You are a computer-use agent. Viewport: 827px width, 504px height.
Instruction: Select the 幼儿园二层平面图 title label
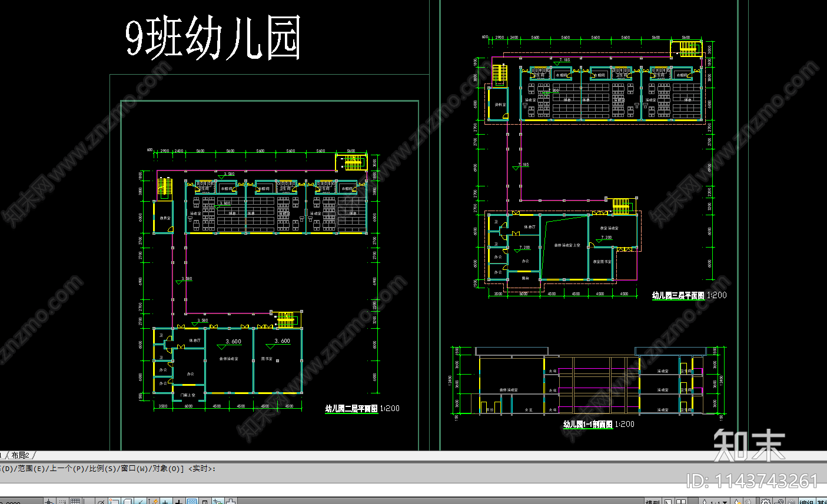point(351,409)
